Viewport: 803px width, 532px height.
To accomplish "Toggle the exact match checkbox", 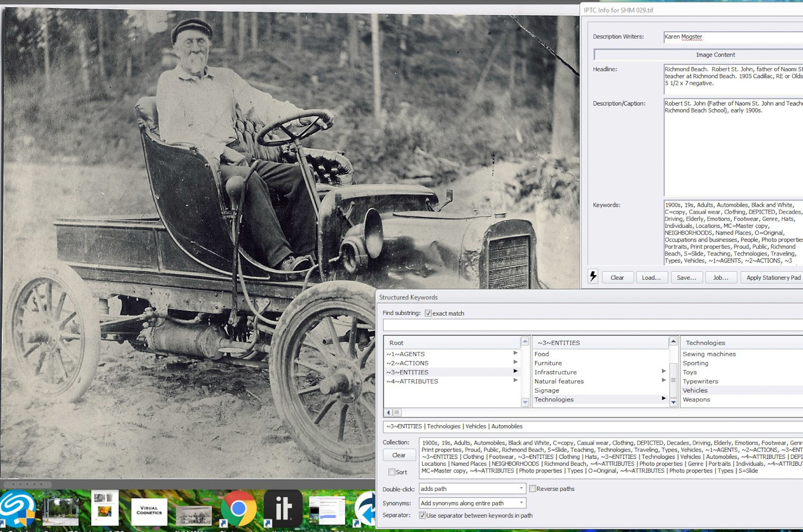I will [x=428, y=313].
